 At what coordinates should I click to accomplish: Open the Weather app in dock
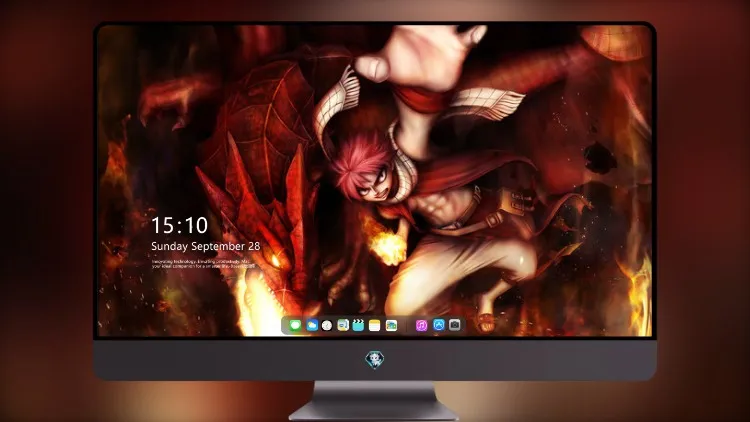312,325
